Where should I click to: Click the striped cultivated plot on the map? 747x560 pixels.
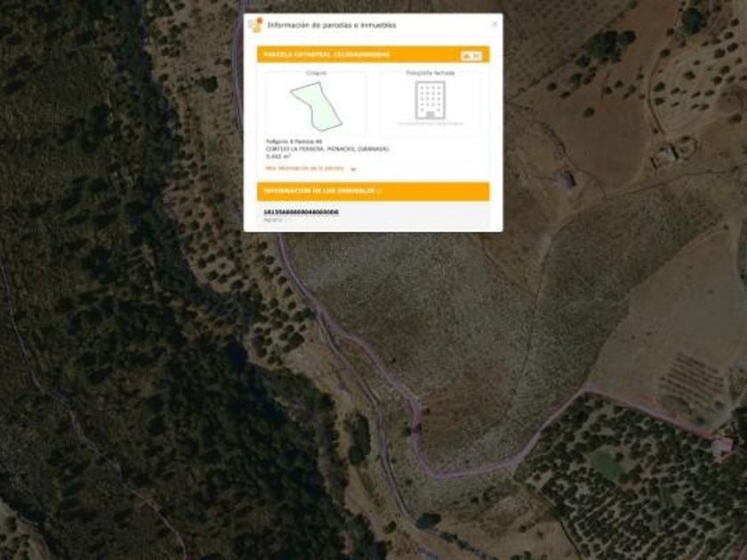tap(691, 379)
